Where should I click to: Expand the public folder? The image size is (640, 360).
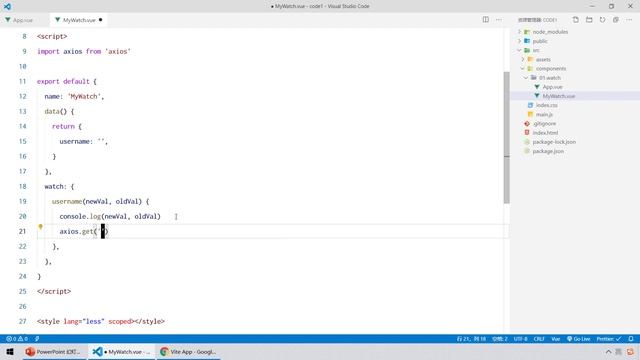540,41
